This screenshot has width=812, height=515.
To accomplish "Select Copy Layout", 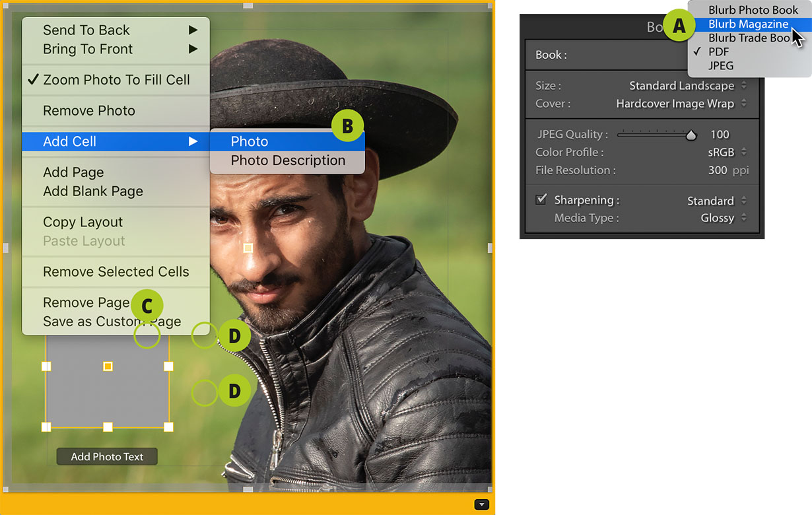I will (116, 223).
